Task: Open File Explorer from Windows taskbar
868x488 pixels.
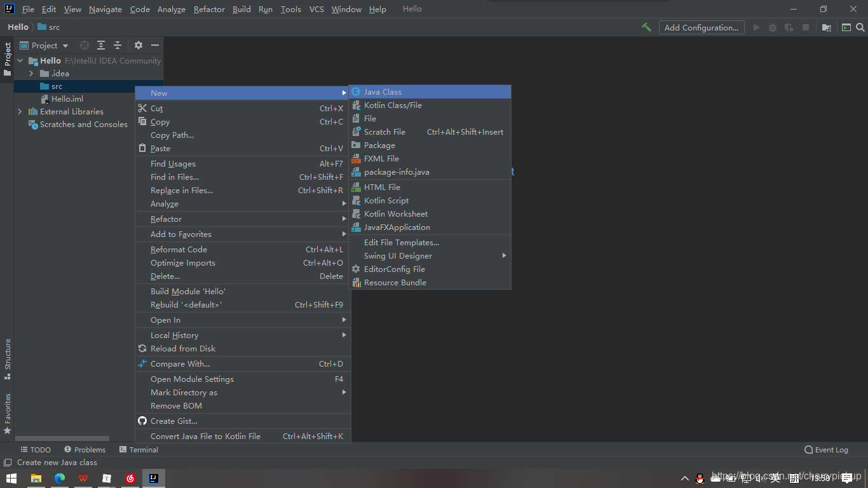Action: point(36,478)
